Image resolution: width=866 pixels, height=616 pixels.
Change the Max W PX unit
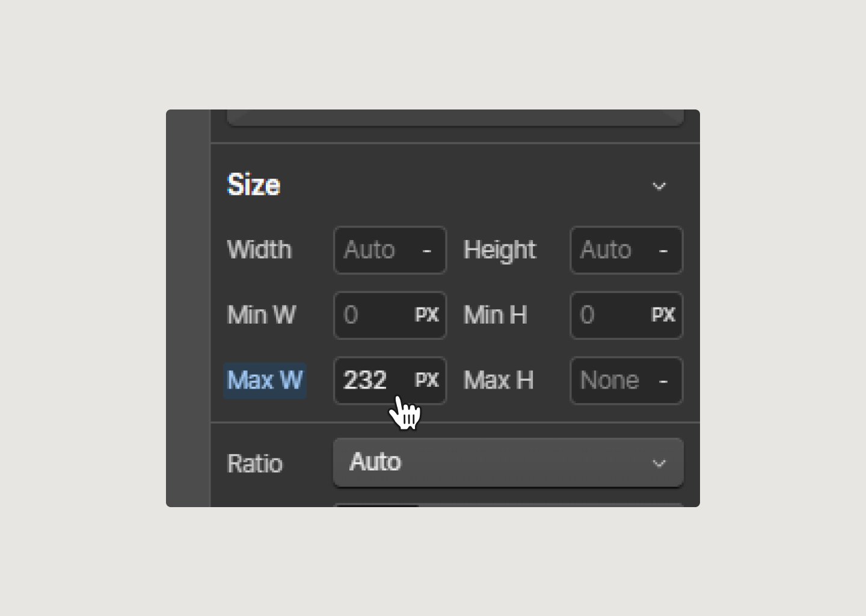pyautogui.click(x=427, y=381)
